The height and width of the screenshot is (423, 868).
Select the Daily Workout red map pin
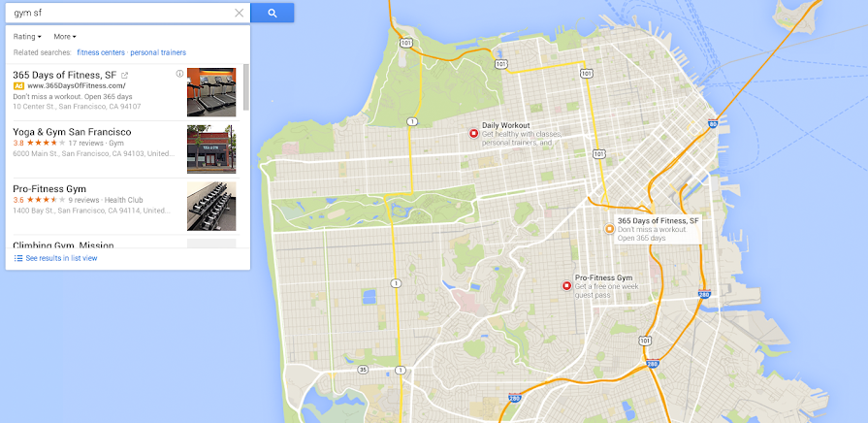click(x=473, y=134)
